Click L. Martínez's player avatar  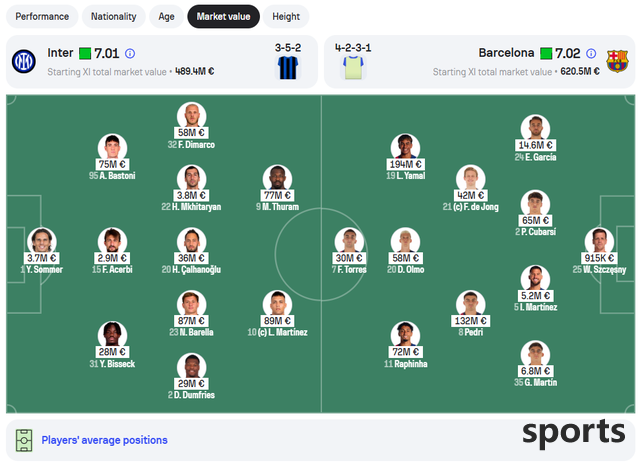click(278, 303)
